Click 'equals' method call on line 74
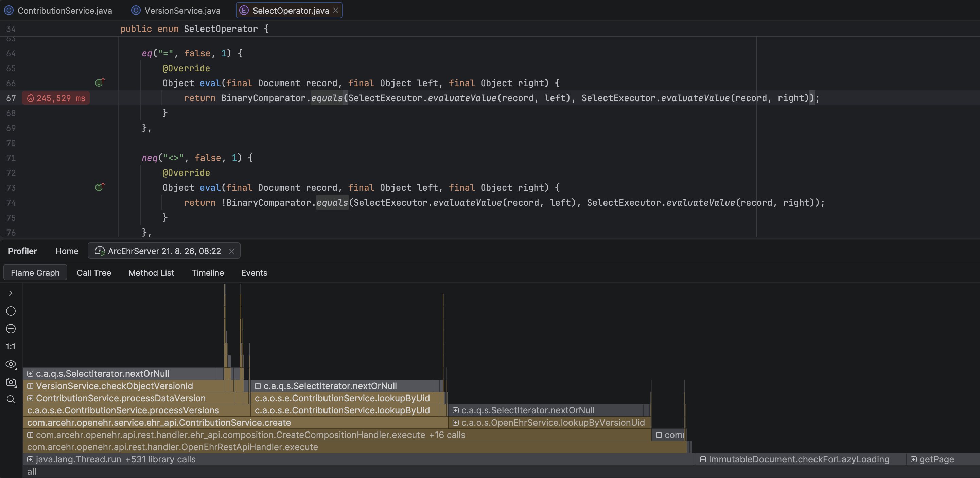This screenshot has width=980, height=478. click(x=332, y=203)
